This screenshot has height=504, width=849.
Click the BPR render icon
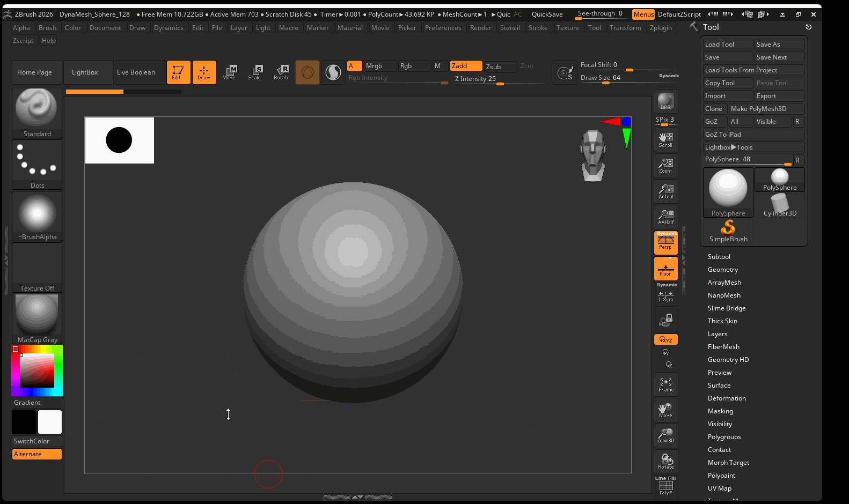point(665,101)
